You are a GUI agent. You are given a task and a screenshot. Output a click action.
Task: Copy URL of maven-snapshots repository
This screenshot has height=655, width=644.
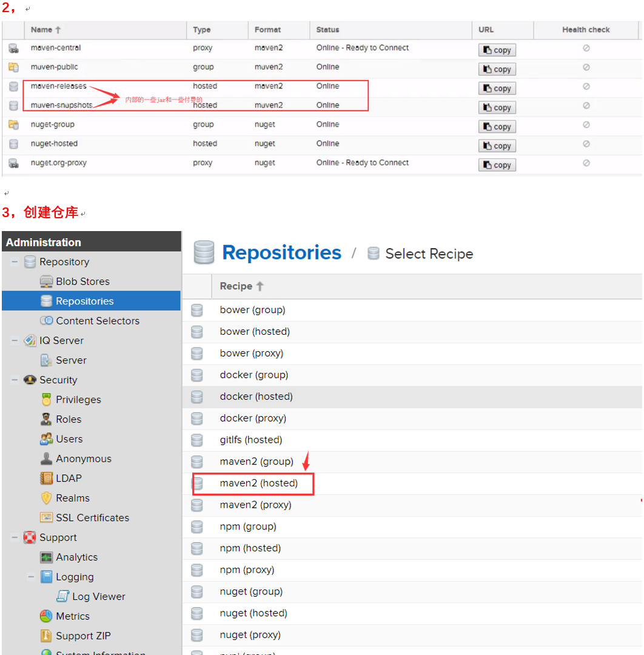click(x=497, y=108)
